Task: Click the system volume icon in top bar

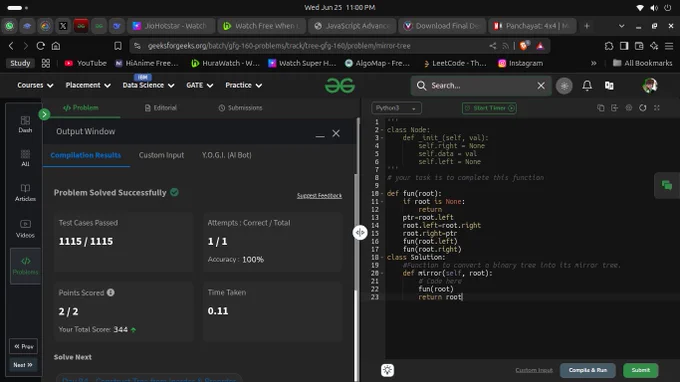Action: click(x=654, y=8)
